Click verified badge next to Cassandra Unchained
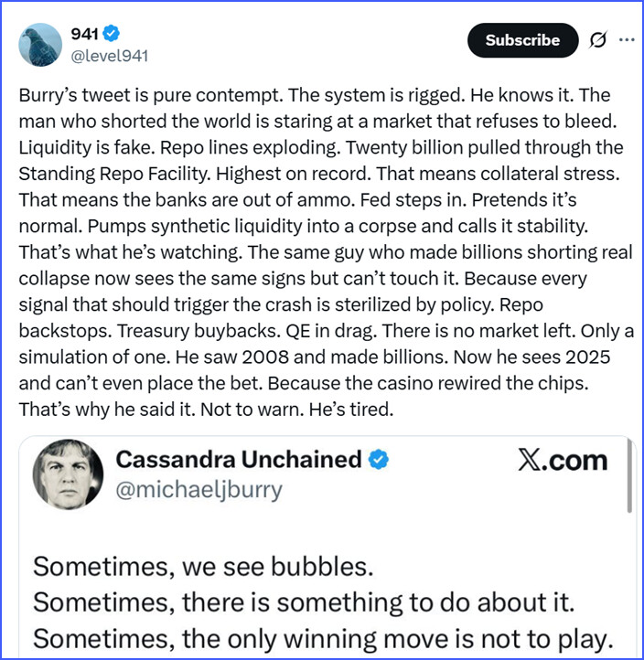Viewport: 644px width, 660px height. coord(378,459)
